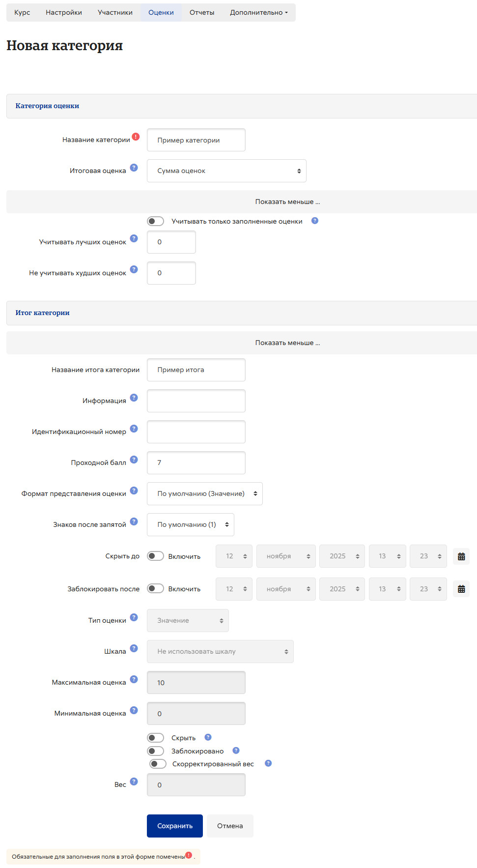This screenshot has height=868, width=477.
Task: Open the Дополнительно menu
Action: pyautogui.click(x=258, y=12)
